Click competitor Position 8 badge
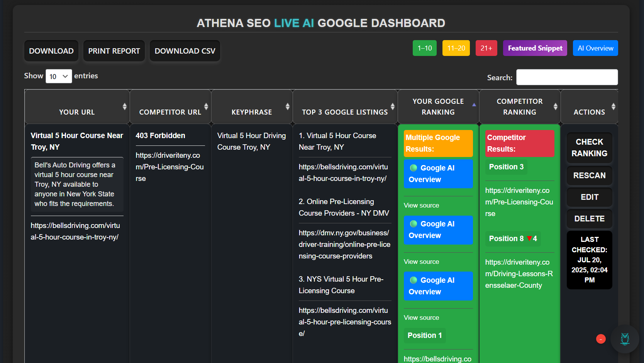The image size is (644, 363). 513,239
